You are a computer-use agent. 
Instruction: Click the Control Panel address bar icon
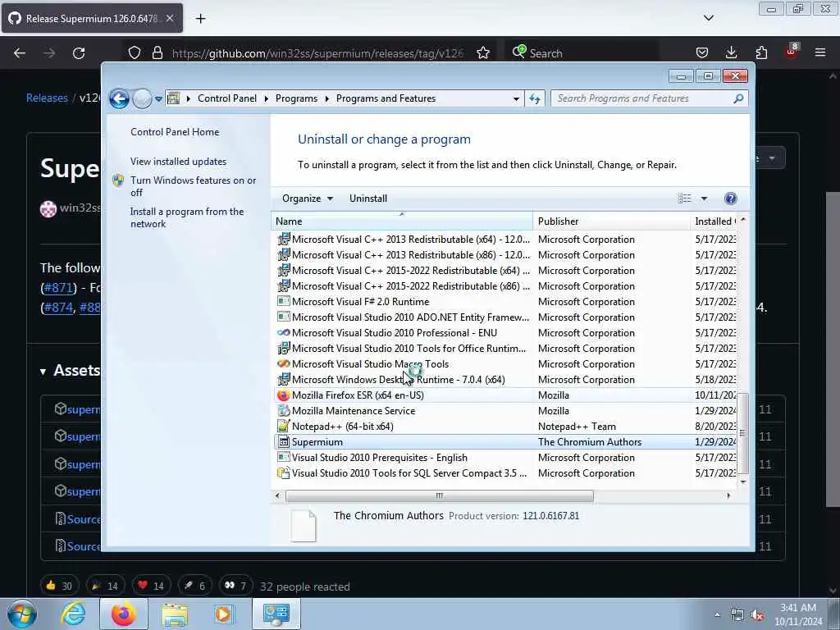[x=174, y=98]
